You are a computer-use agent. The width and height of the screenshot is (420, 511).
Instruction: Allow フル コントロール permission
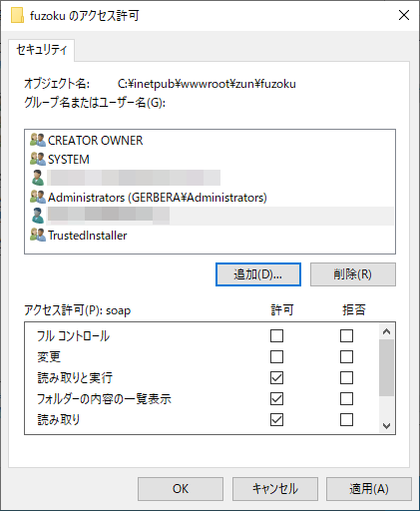point(276,336)
